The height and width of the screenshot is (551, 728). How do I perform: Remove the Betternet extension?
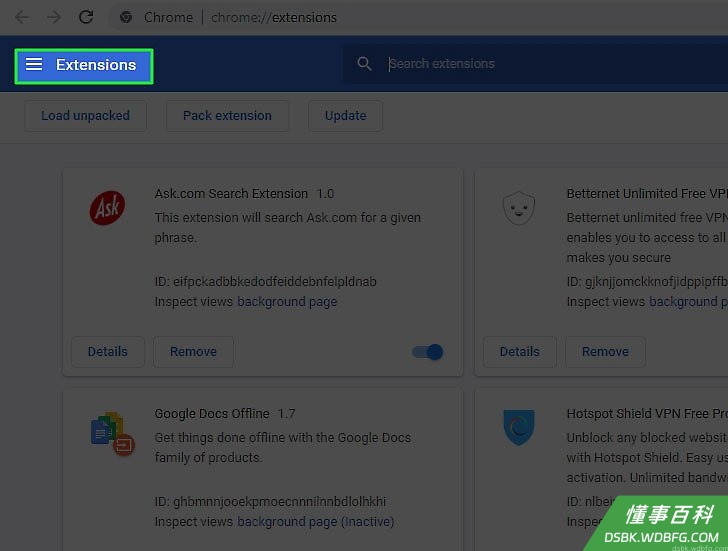[x=605, y=352]
